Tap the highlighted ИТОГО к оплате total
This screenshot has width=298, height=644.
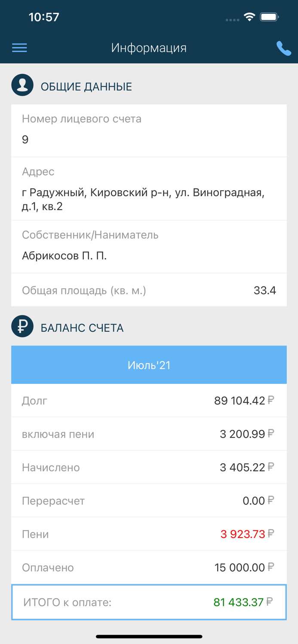pyautogui.click(x=149, y=602)
